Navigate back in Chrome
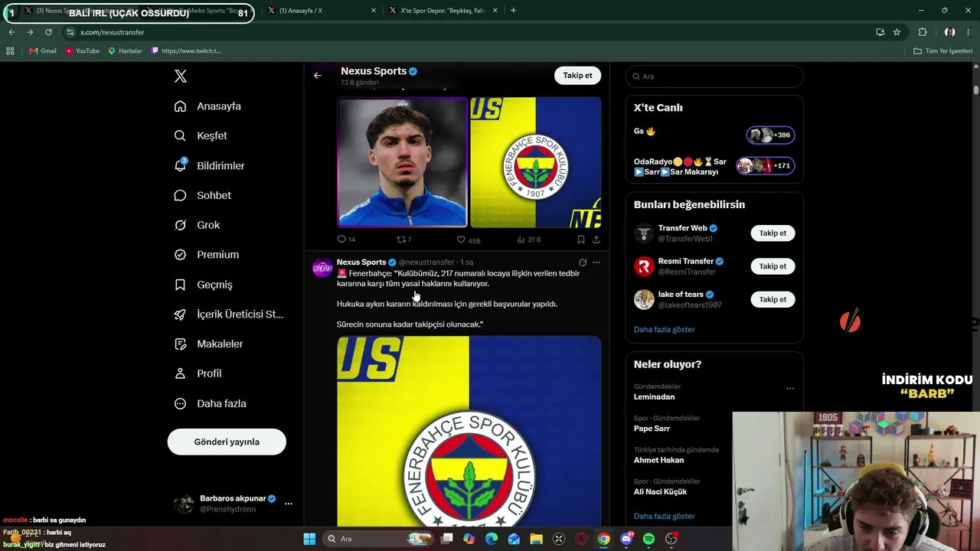This screenshot has width=980, height=551. (x=11, y=32)
